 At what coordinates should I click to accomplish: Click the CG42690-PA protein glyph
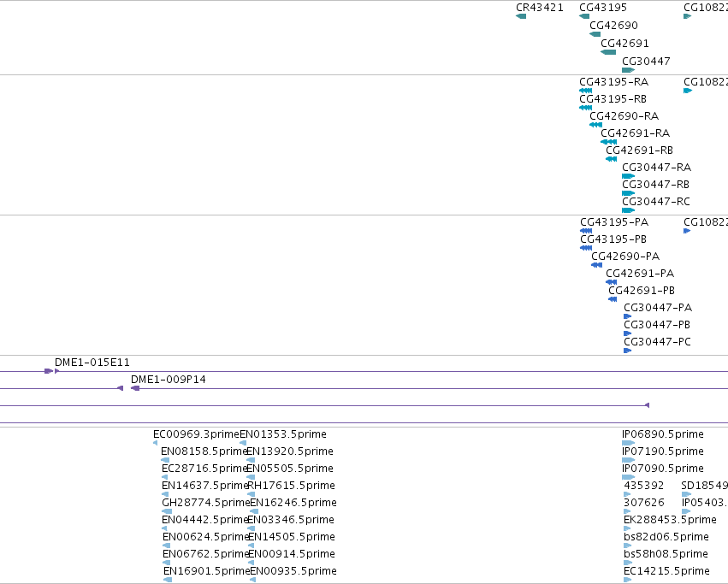point(596,265)
